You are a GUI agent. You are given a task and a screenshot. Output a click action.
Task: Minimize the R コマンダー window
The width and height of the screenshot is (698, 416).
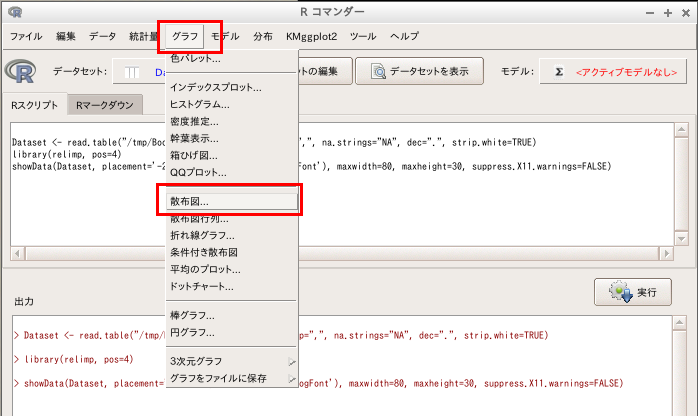tap(650, 13)
